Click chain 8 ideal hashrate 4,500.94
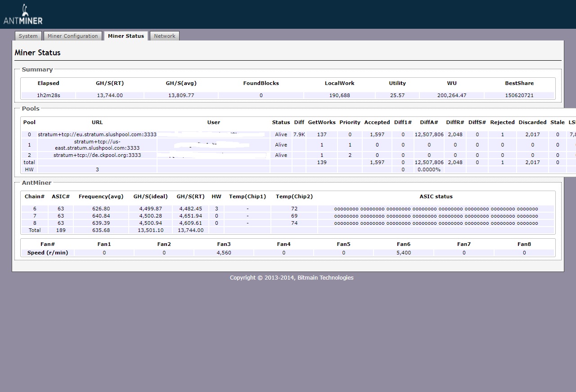The height and width of the screenshot is (392, 576). click(x=150, y=223)
